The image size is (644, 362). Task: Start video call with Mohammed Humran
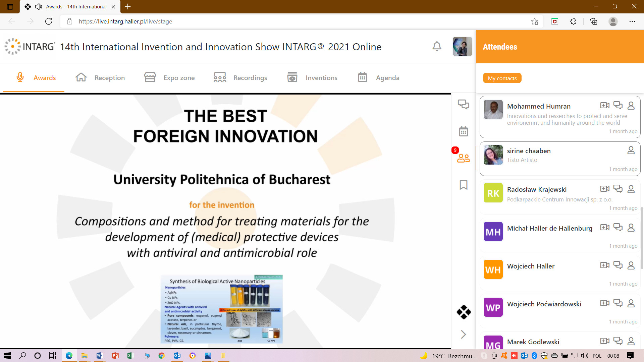coord(605,105)
